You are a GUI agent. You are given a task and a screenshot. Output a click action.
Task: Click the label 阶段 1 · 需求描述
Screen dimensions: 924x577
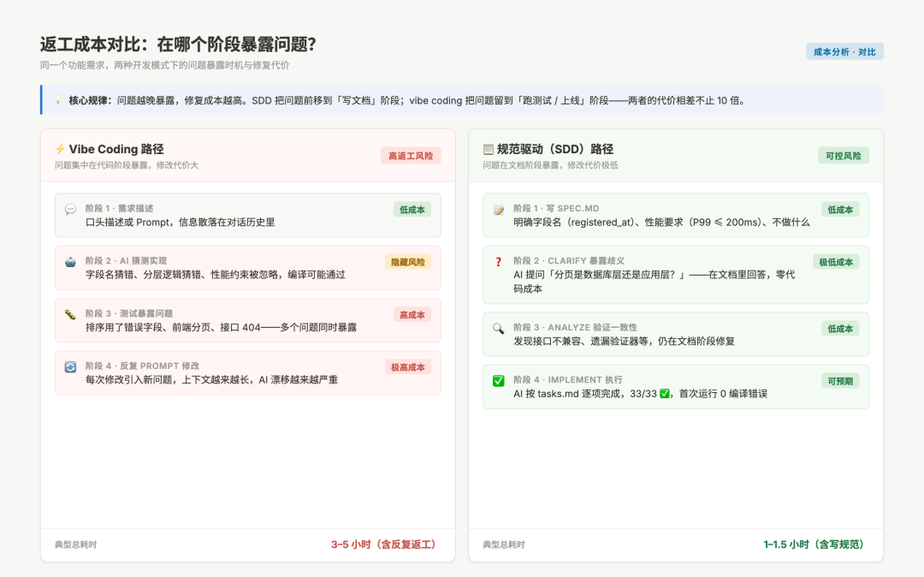119,208
